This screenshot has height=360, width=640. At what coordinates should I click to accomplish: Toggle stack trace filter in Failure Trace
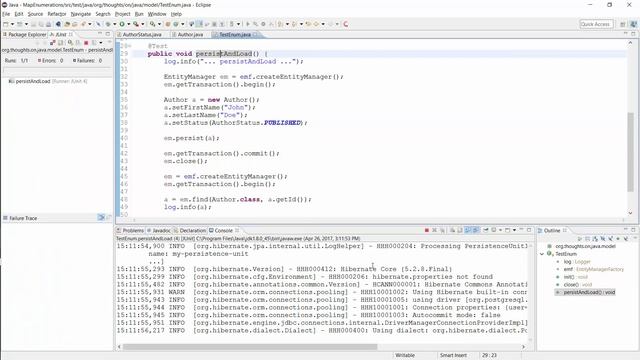(x=101, y=218)
